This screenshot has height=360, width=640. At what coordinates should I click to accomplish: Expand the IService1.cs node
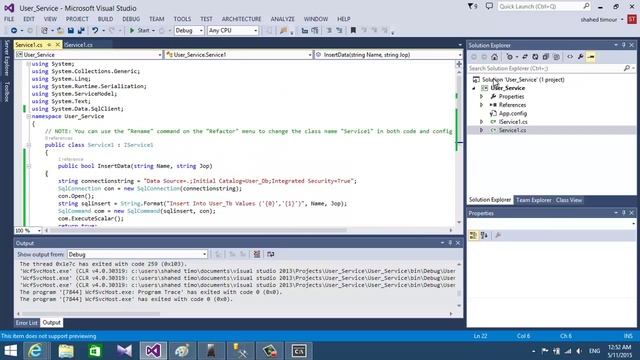(481, 122)
